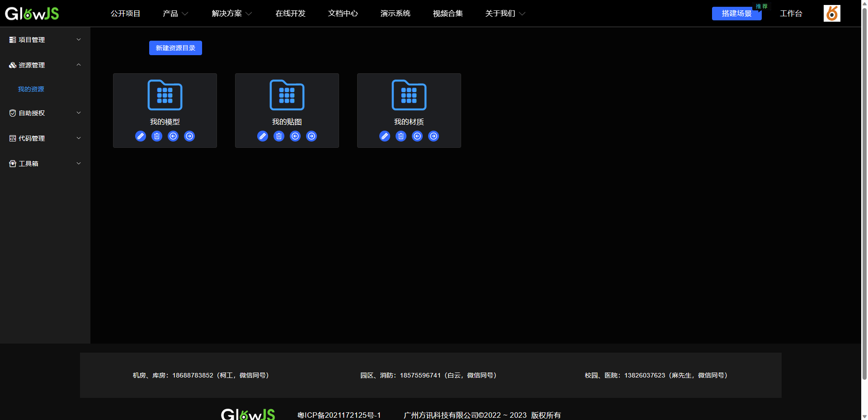Expand the 工具箱 sidebar chevron

pyautogui.click(x=79, y=163)
